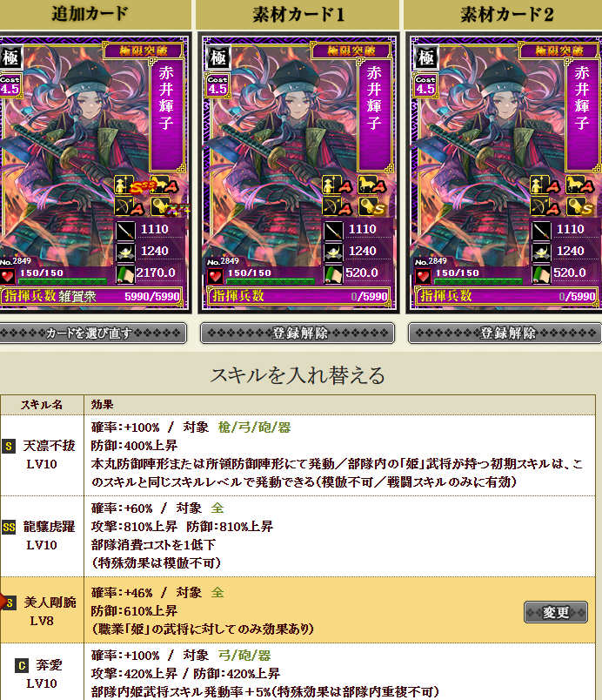Click the 変更 button for 美人剛腕
The height and width of the screenshot is (700, 602).
click(x=556, y=612)
